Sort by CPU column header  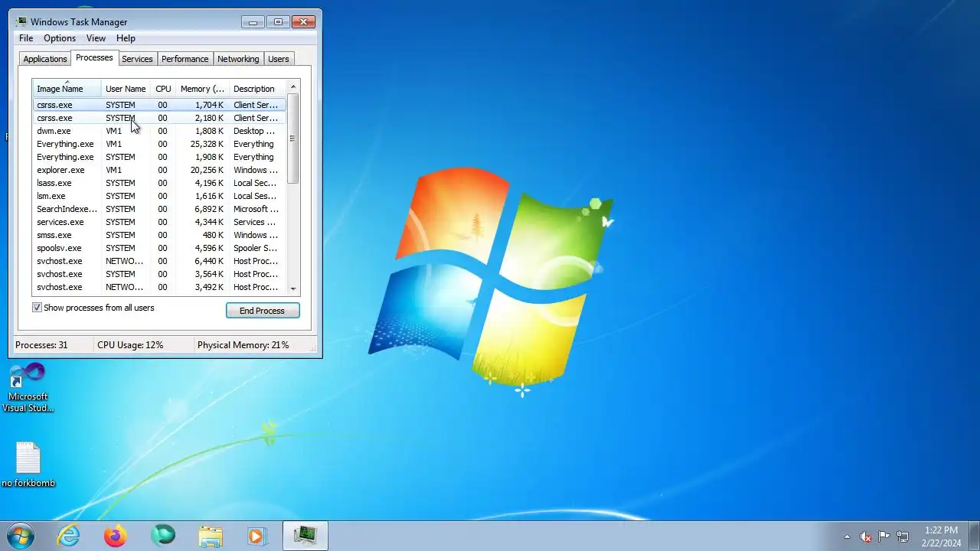click(x=163, y=89)
